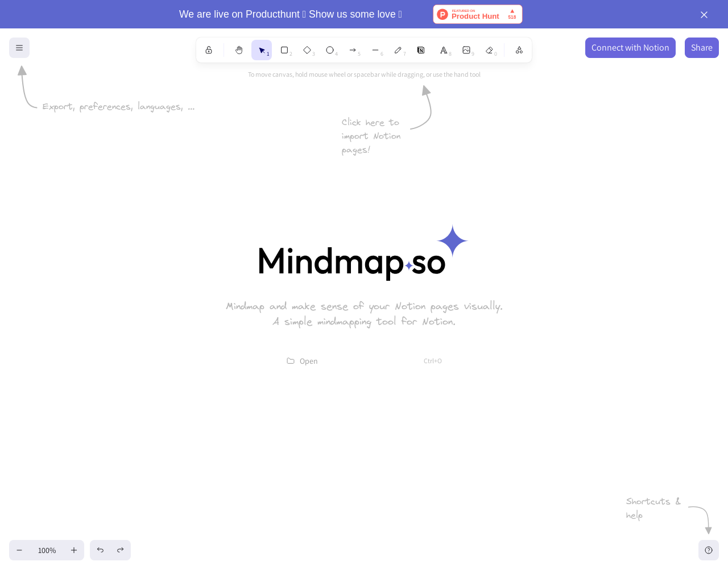The height and width of the screenshot is (582, 728).
Task: Select the Arrow tool
Action: [353, 50]
